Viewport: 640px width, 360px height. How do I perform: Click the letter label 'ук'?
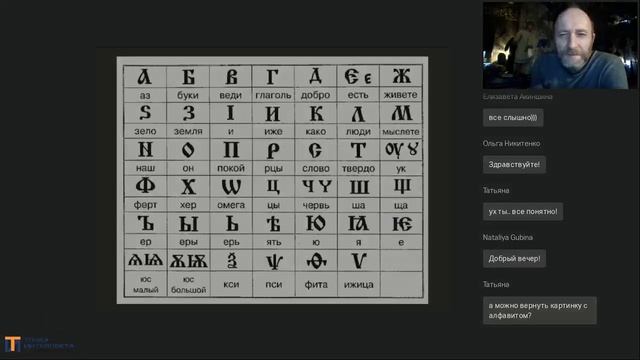(401, 169)
